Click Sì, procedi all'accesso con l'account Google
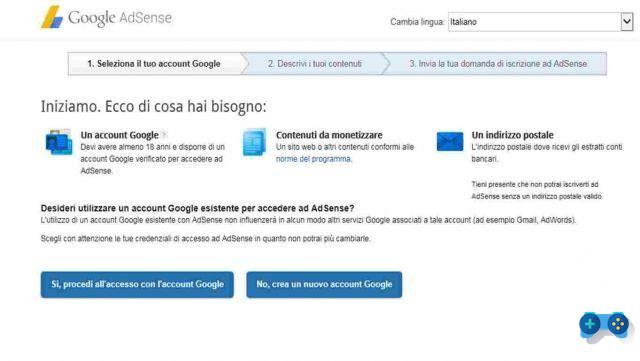Screen dimensions: 640x361 tap(137, 284)
